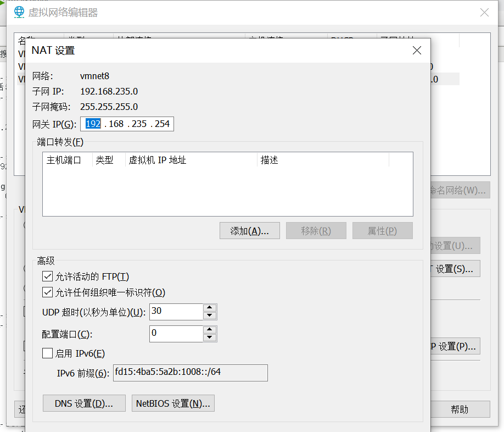The width and height of the screenshot is (504, 432).
Task: Click the 254 octet in gateway IP
Action: (162, 124)
